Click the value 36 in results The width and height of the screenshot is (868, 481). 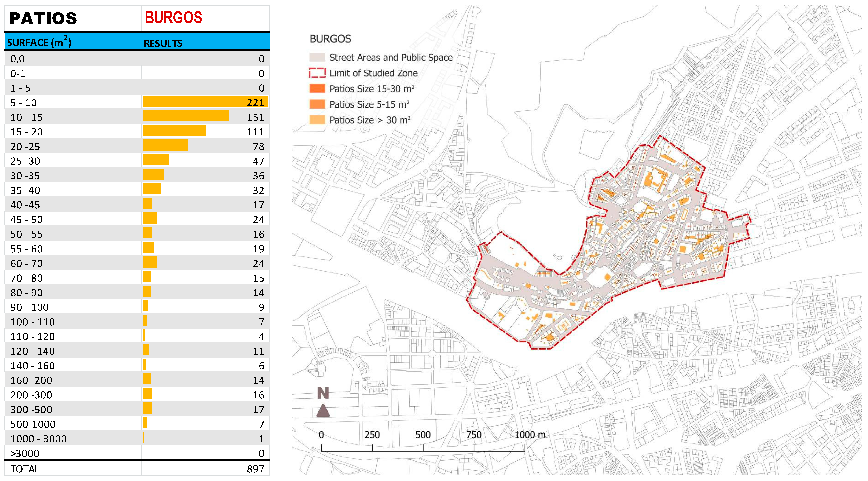click(x=258, y=176)
